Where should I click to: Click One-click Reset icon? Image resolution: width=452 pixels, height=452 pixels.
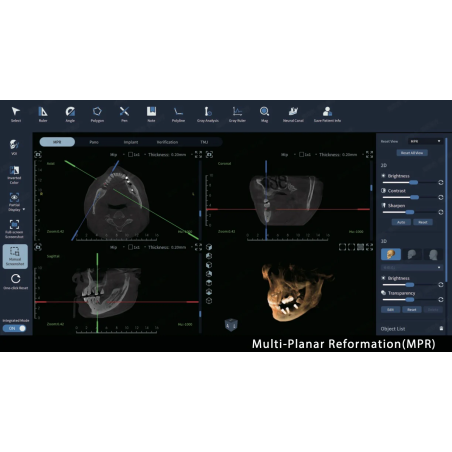tap(16, 279)
